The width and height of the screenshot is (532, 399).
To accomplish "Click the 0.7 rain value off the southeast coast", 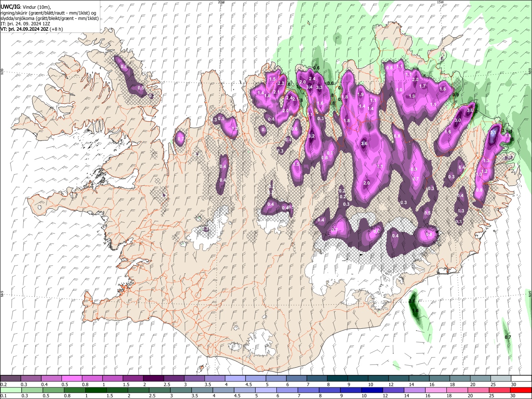I will (x=507, y=337).
